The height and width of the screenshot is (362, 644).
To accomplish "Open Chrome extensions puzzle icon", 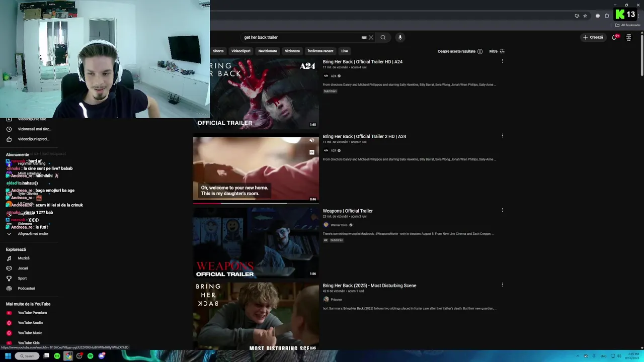I will click(607, 16).
